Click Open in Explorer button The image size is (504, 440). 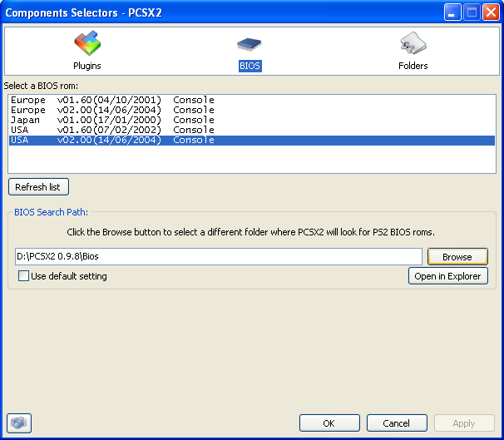point(448,276)
